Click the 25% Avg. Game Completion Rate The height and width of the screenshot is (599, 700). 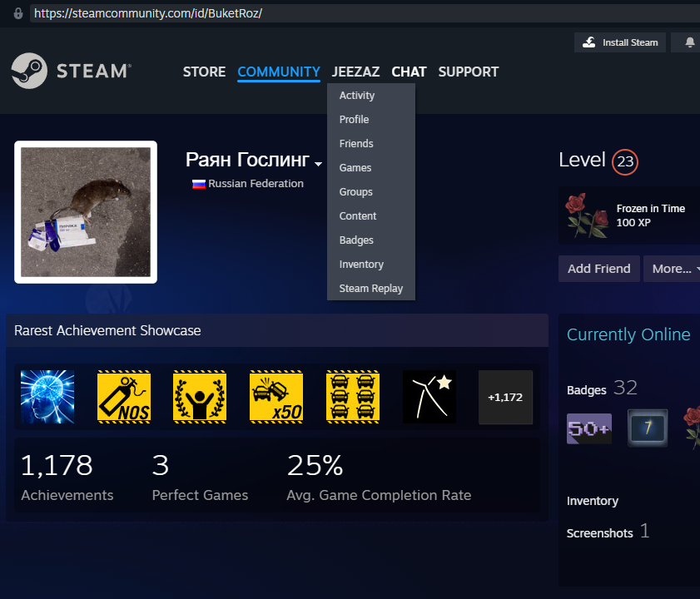(x=379, y=477)
